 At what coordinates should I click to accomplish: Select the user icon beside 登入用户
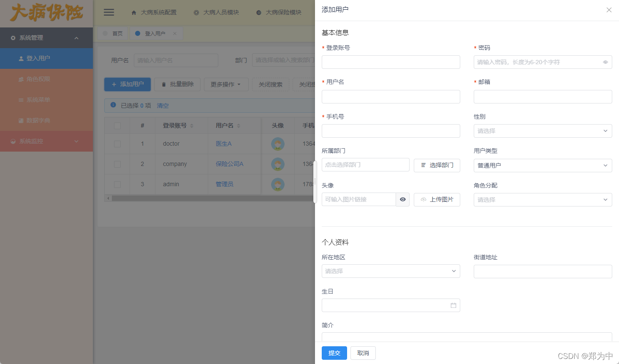click(x=20, y=58)
